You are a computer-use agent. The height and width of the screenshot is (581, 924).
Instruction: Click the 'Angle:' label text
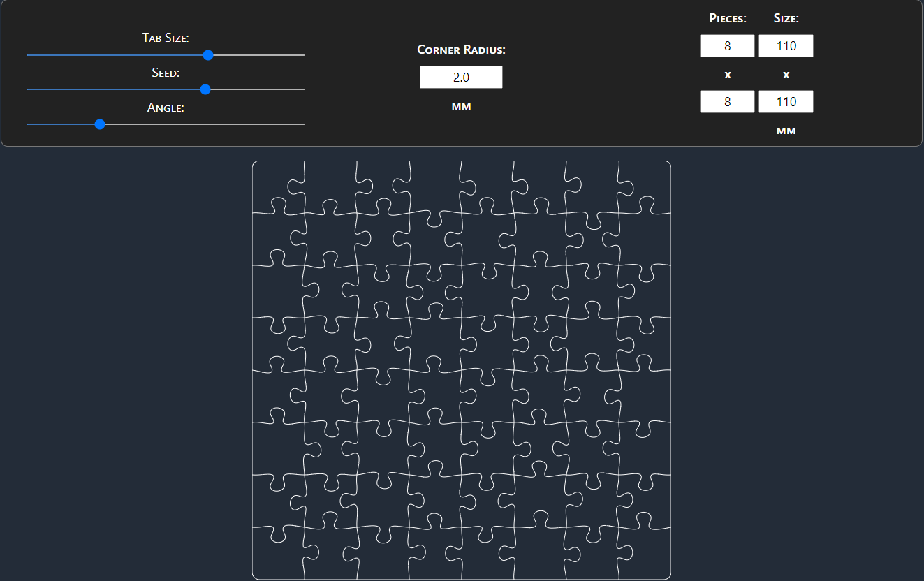tap(166, 108)
